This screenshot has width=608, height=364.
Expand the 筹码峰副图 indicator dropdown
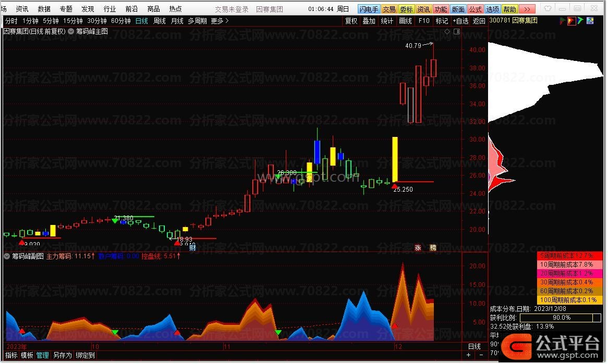point(7,256)
